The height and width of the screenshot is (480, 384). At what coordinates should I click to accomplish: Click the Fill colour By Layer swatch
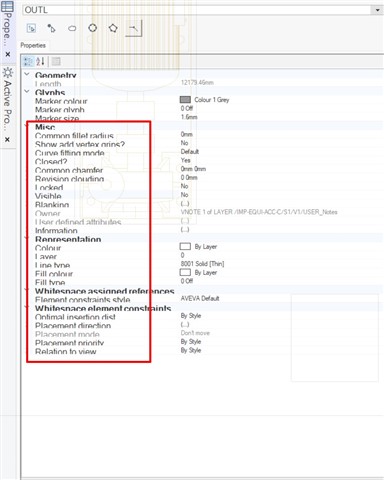point(185,272)
